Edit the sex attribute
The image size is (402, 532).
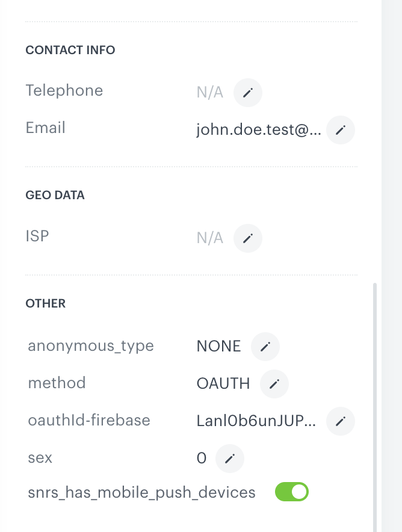(x=229, y=458)
